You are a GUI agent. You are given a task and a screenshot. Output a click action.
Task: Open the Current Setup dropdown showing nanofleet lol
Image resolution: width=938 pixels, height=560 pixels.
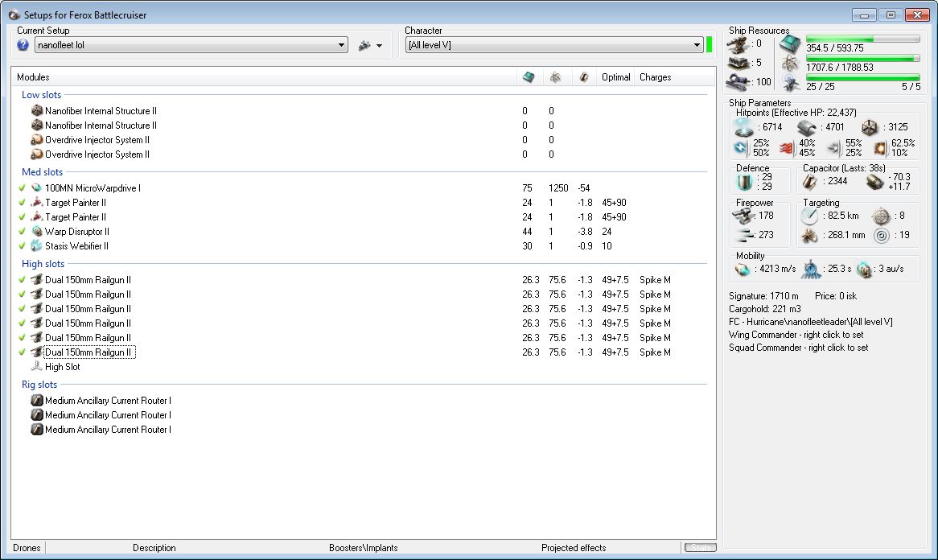click(x=191, y=45)
